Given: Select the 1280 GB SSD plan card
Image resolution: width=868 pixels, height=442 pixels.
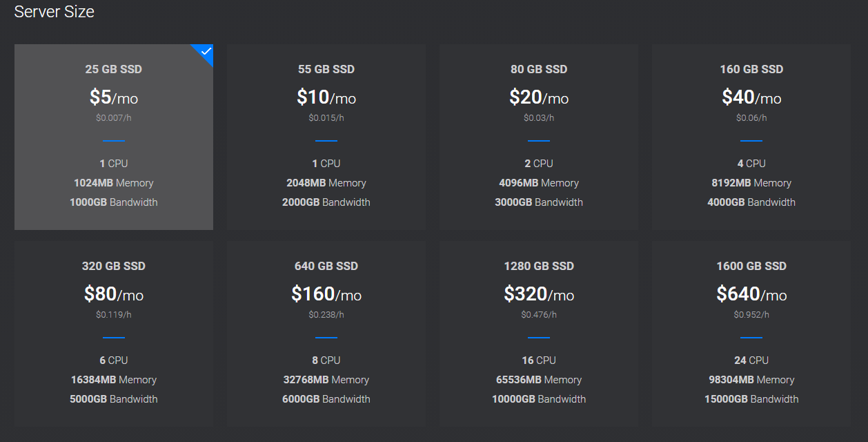Looking at the screenshot, I should click(538, 334).
